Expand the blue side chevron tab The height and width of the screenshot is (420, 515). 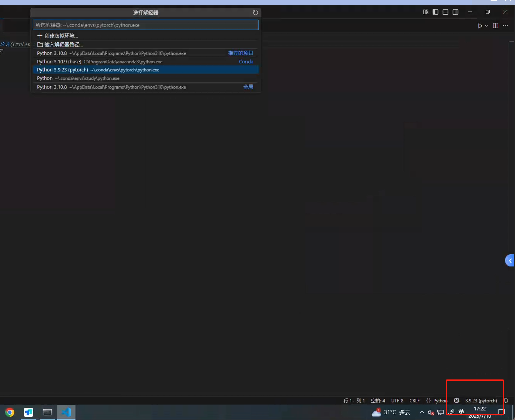(x=510, y=261)
